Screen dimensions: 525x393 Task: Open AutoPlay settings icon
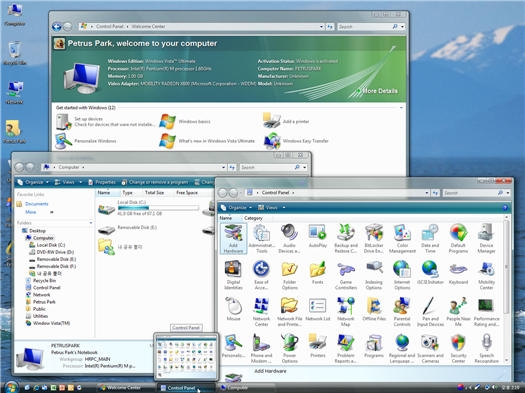(317, 236)
